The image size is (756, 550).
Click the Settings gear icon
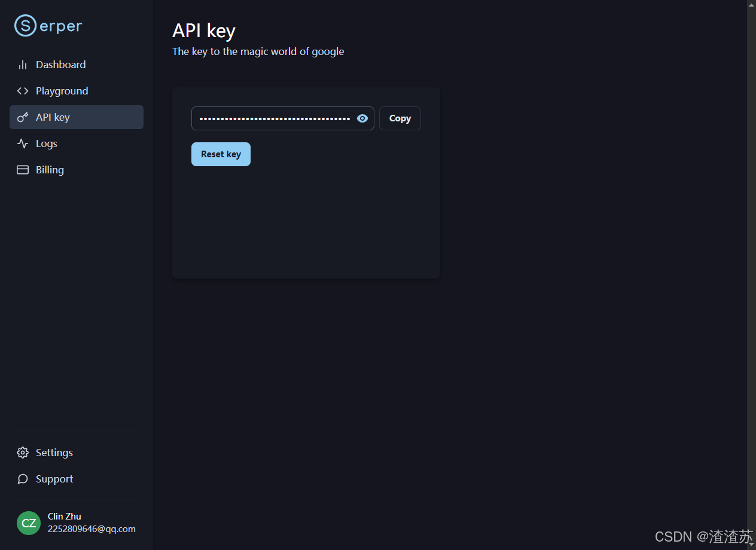click(x=23, y=453)
